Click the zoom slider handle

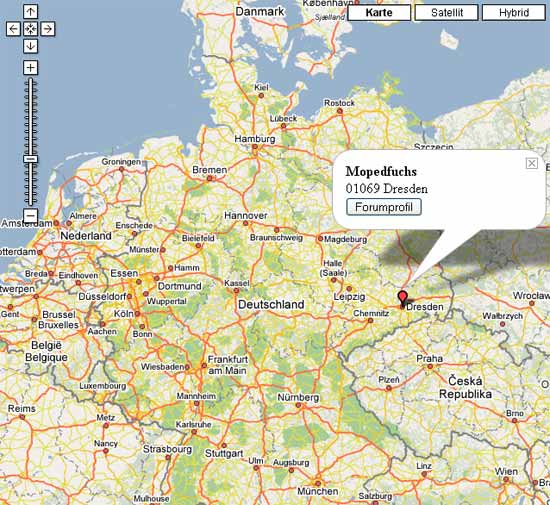click(x=31, y=159)
